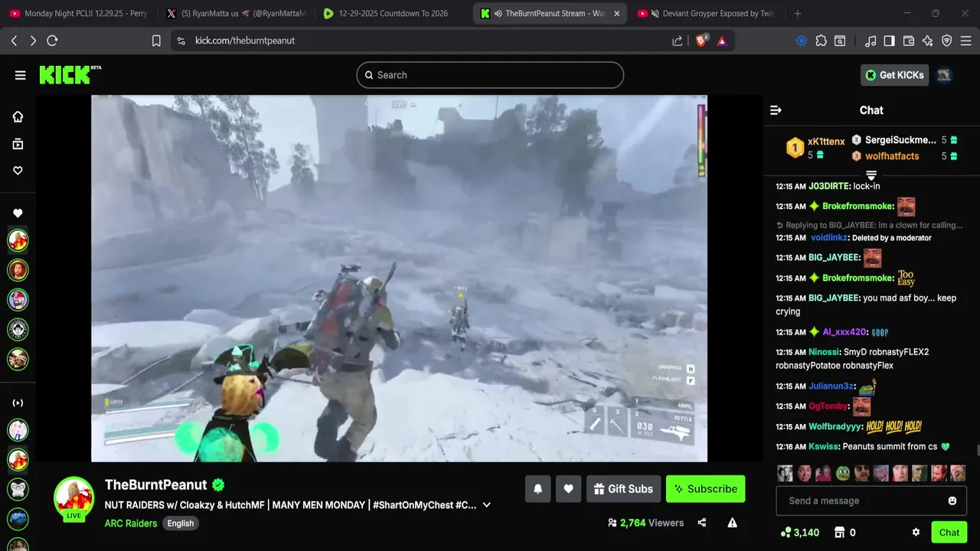This screenshot has height=551, width=980.
Task: Open Brave Wallet icon
Action: [x=909, y=41]
